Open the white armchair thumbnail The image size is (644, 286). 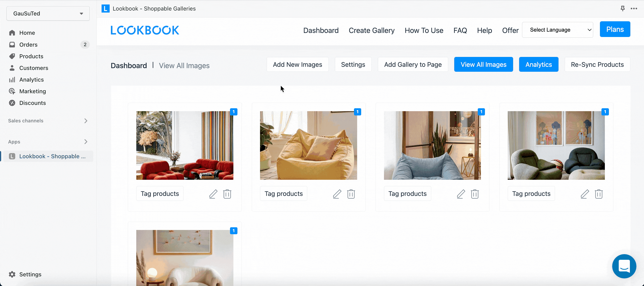(185, 258)
